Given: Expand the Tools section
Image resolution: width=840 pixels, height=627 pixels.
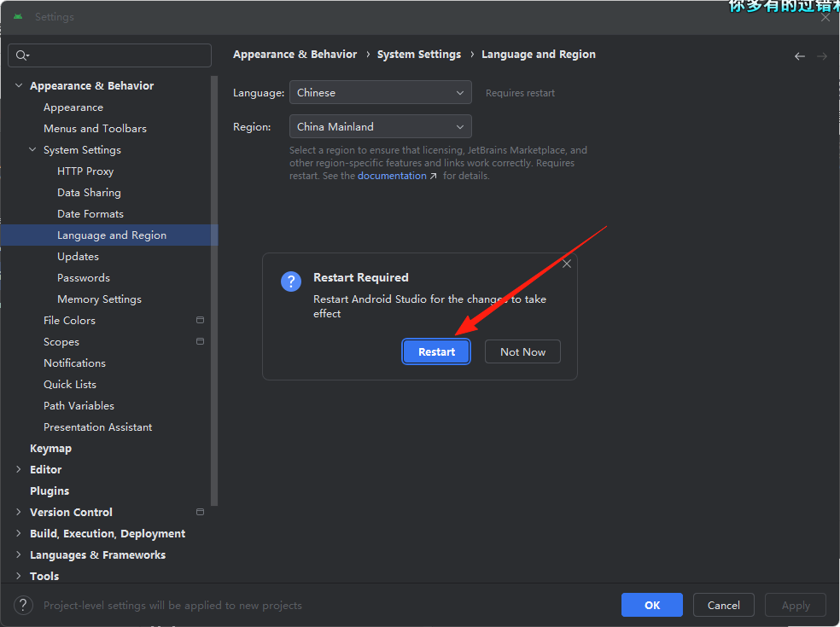Looking at the screenshot, I should (x=19, y=576).
